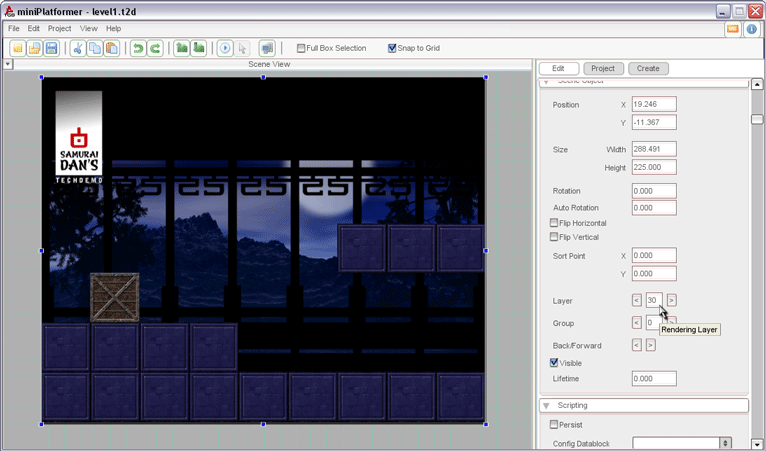Click the first green level icon
The height and width of the screenshot is (451, 766).
(182, 48)
